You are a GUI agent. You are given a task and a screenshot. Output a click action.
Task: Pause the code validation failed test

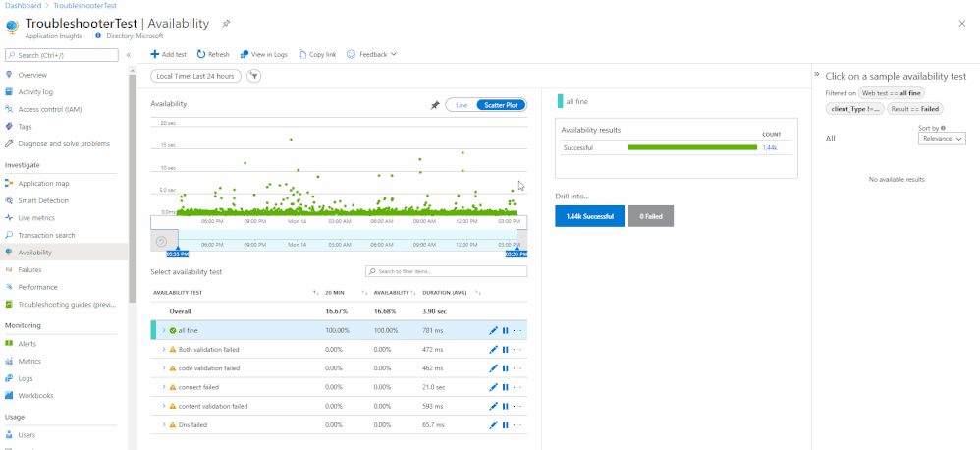tap(506, 368)
